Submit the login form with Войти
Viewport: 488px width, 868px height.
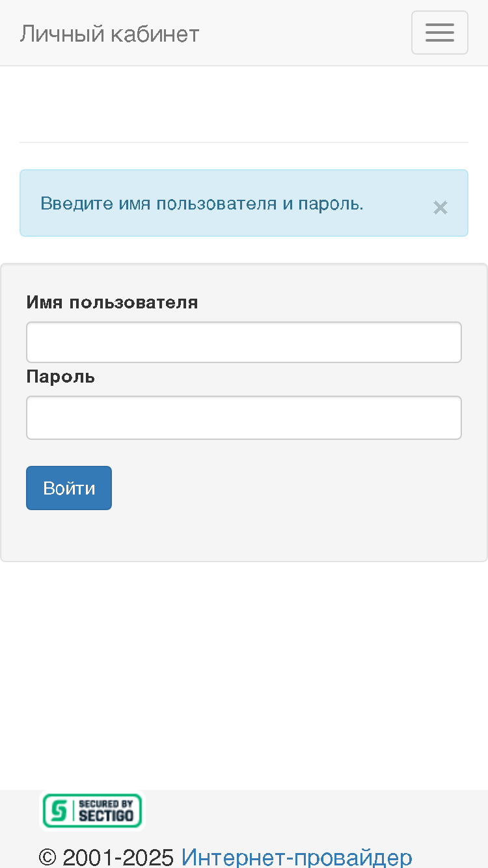pos(69,488)
